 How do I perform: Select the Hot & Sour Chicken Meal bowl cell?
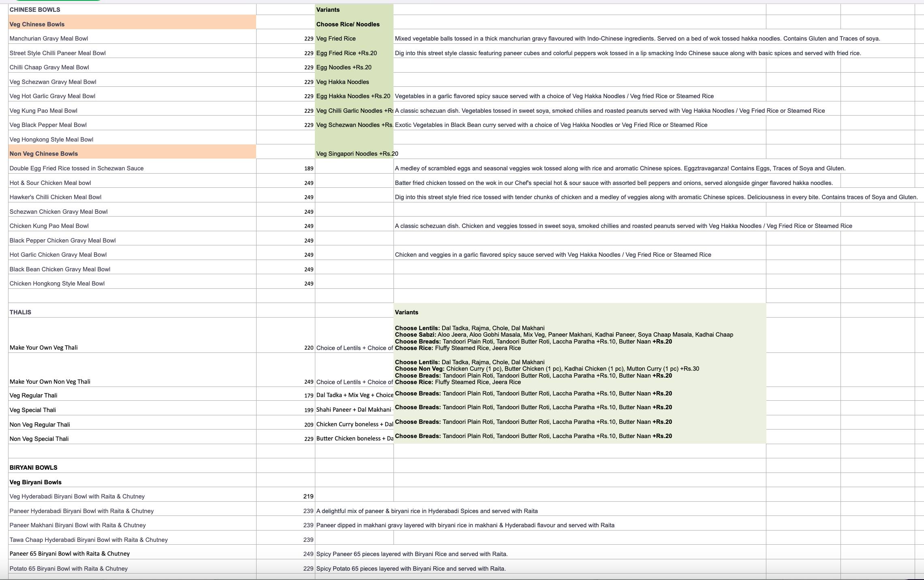(x=50, y=183)
